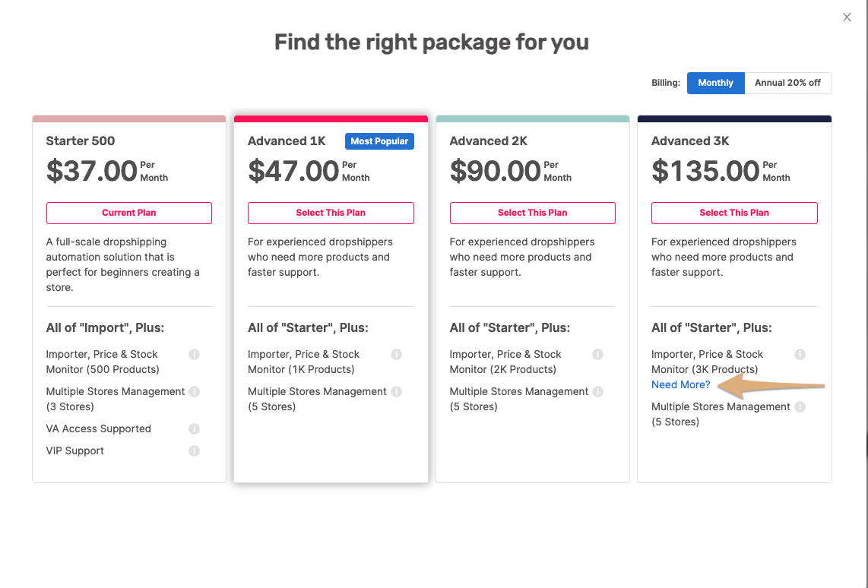Click info icon beside Starter 500 Importer feature
The width and height of the screenshot is (868, 588).
tap(194, 355)
